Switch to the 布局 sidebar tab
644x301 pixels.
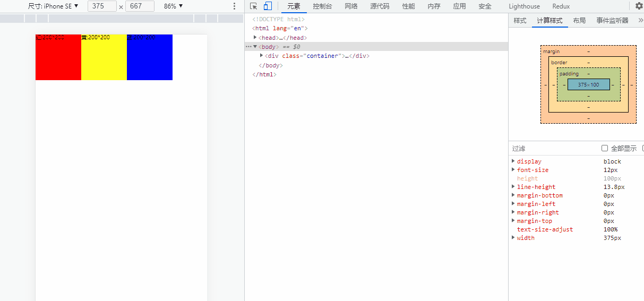tap(579, 21)
